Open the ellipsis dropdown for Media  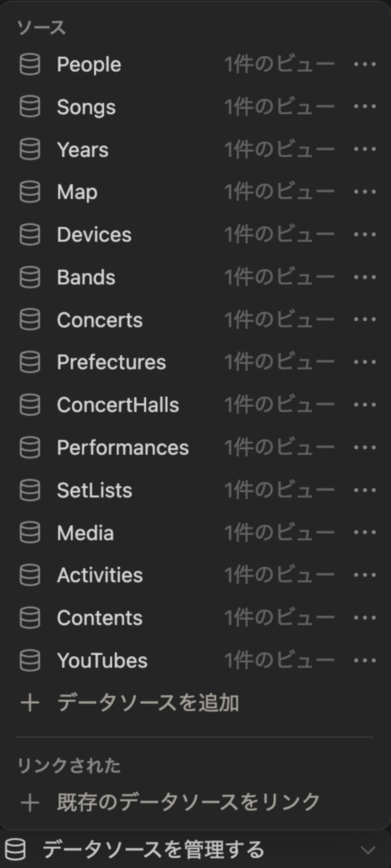point(365,532)
